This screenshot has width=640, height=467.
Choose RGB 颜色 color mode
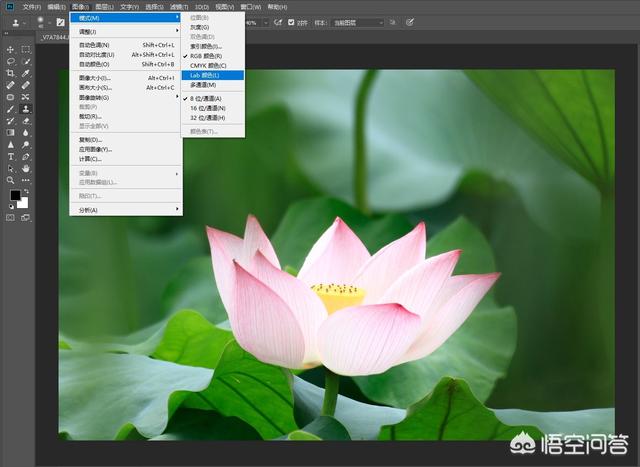tap(204, 56)
